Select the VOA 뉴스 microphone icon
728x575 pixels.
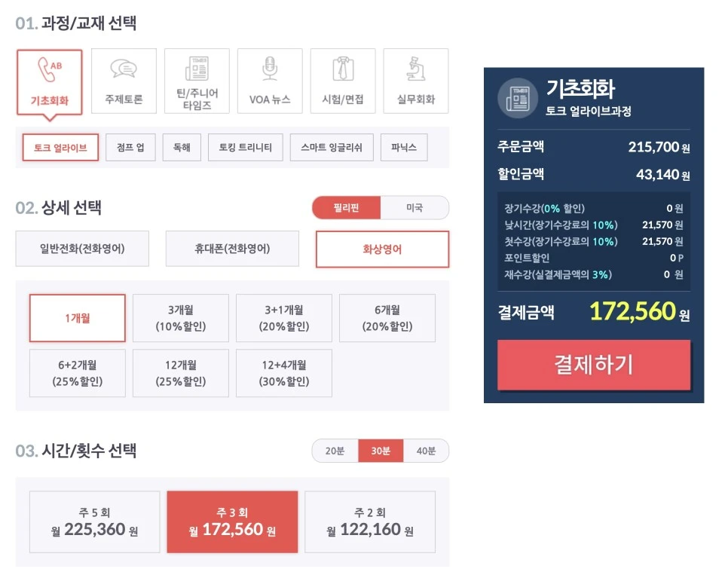(x=270, y=69)
